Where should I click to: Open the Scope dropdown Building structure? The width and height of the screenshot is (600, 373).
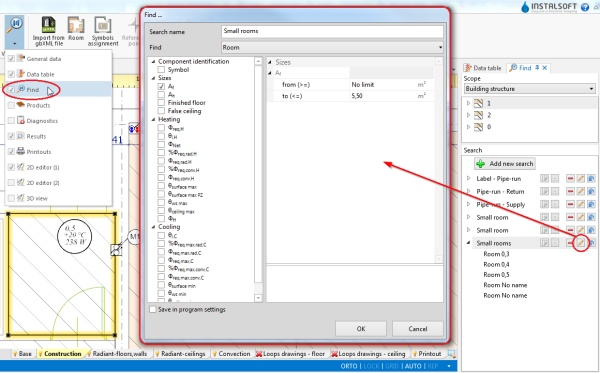click(530, 89)
